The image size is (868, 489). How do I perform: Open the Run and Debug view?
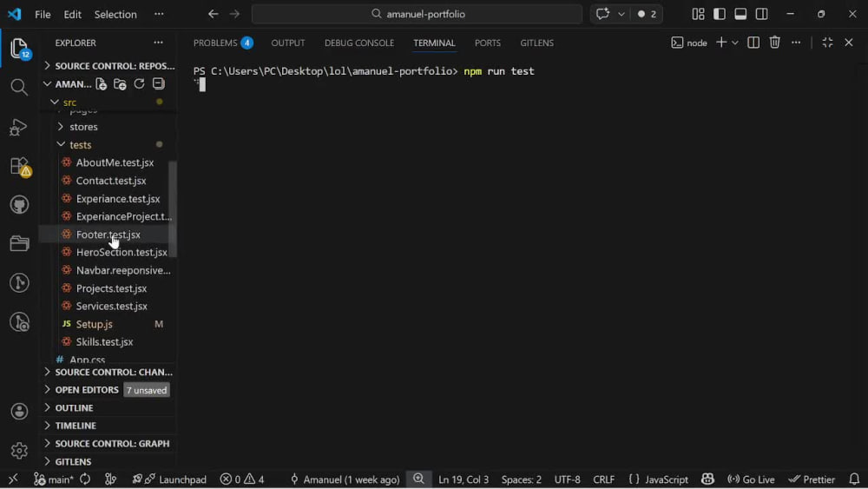click(x=18, y=127)
